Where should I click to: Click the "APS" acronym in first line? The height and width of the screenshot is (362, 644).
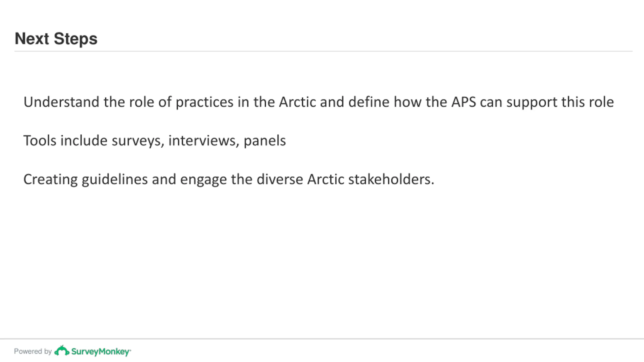464,102
